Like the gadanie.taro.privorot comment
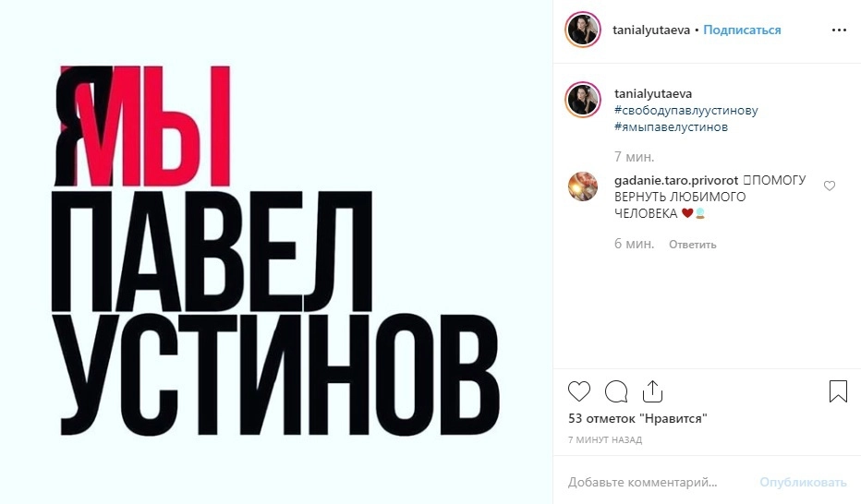The image size is (861, 504). 830,186
